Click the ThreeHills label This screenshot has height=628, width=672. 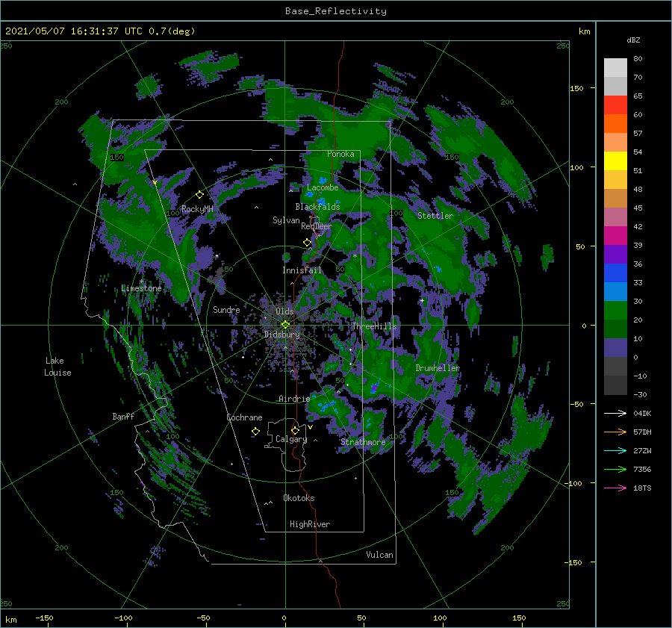(x=375, y=326)
